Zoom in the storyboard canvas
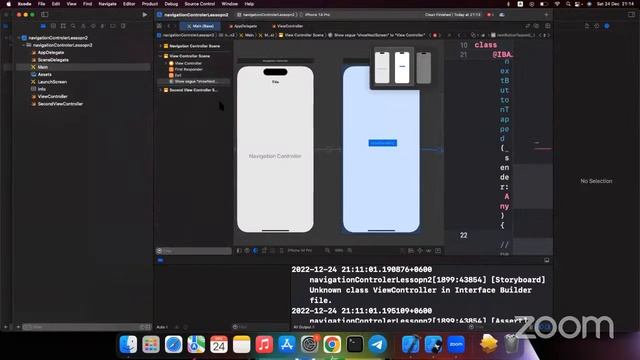640x360 pixels. pos(350,251)
